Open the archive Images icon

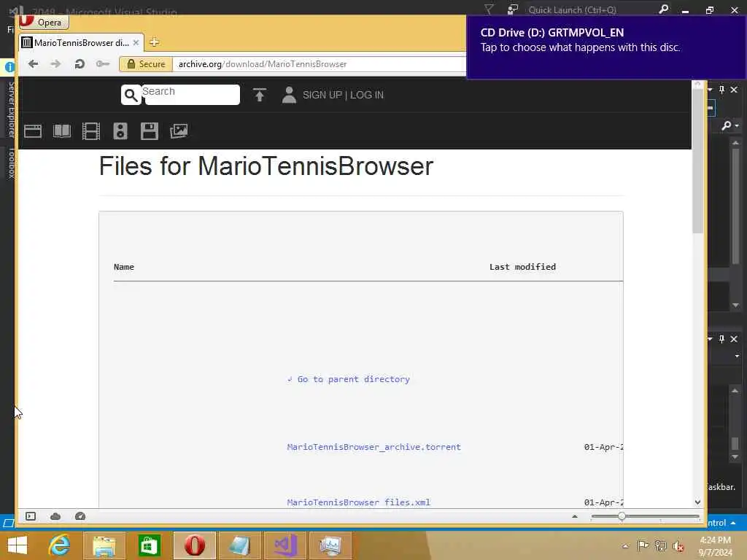click(x=179, y=131)
